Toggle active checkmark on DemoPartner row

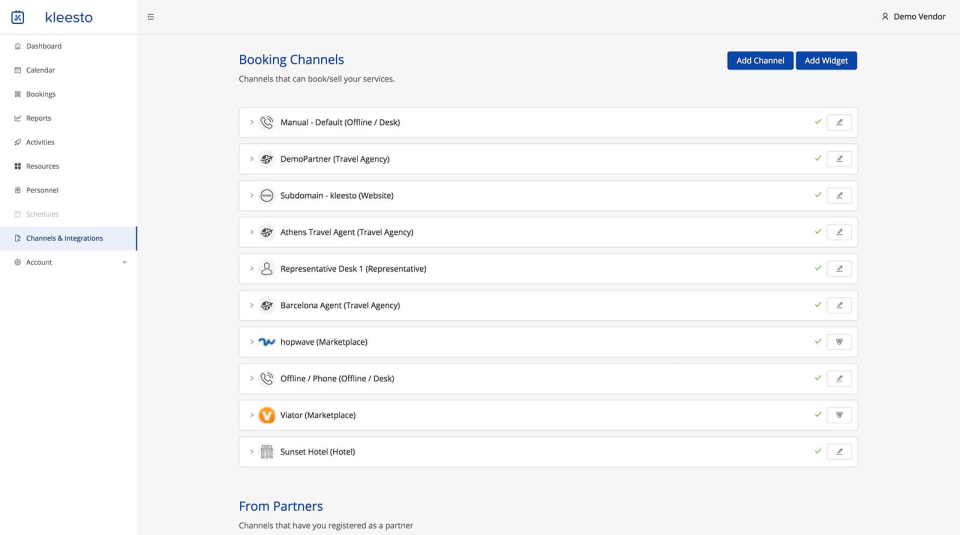[x=817, y=159]
